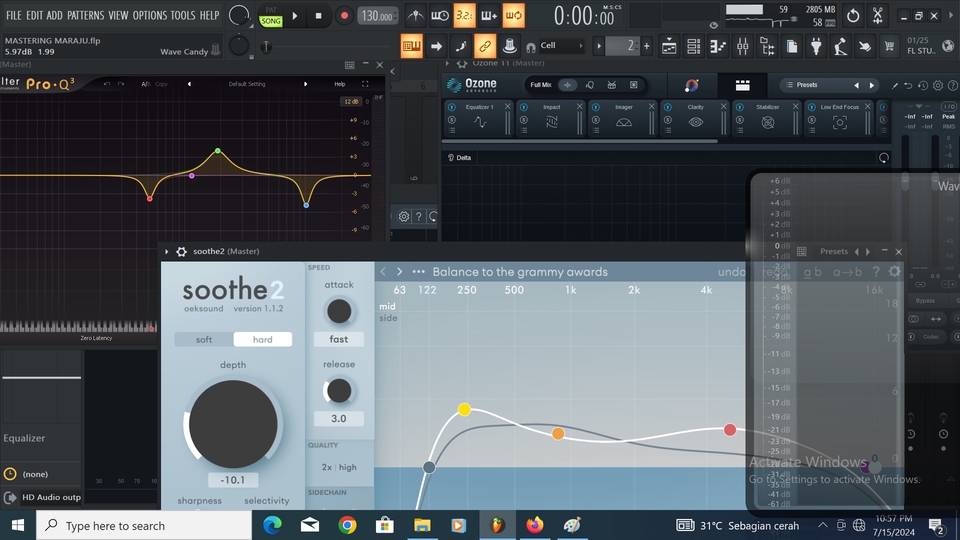Open Default Setting preset menu in Pro-Q3
This screenshot has height=540, width=960.
[x=247, y=84]
